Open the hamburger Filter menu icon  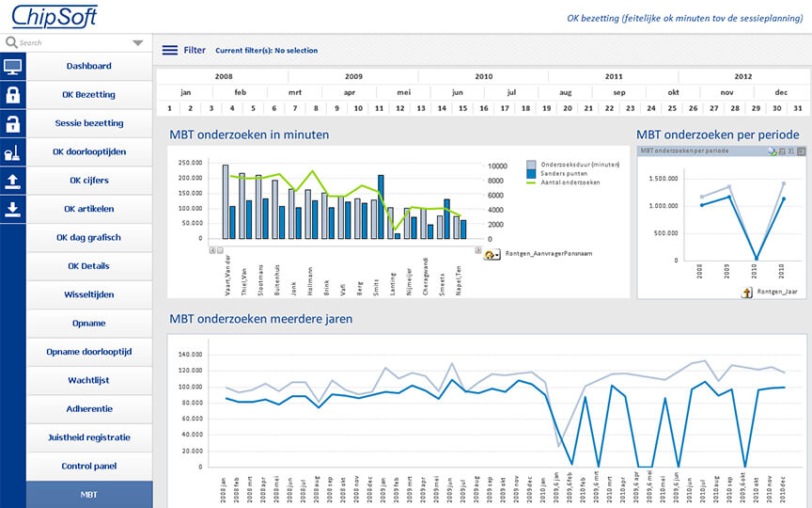[170, 50]
